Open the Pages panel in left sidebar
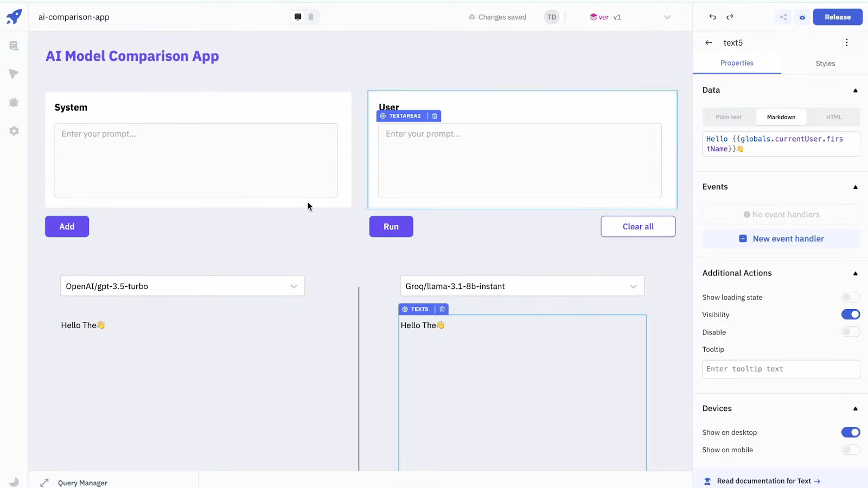Viewport: 868px width, 488px height. pyautogui.click(x=14, y=46)
